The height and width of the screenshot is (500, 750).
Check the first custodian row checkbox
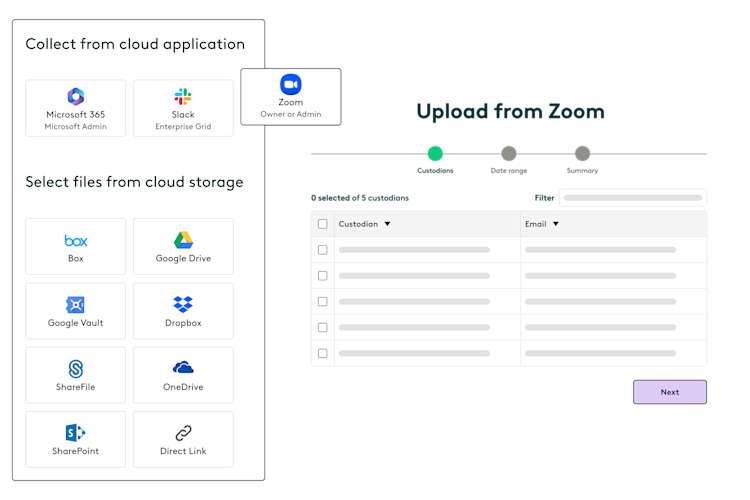point(323,250)
